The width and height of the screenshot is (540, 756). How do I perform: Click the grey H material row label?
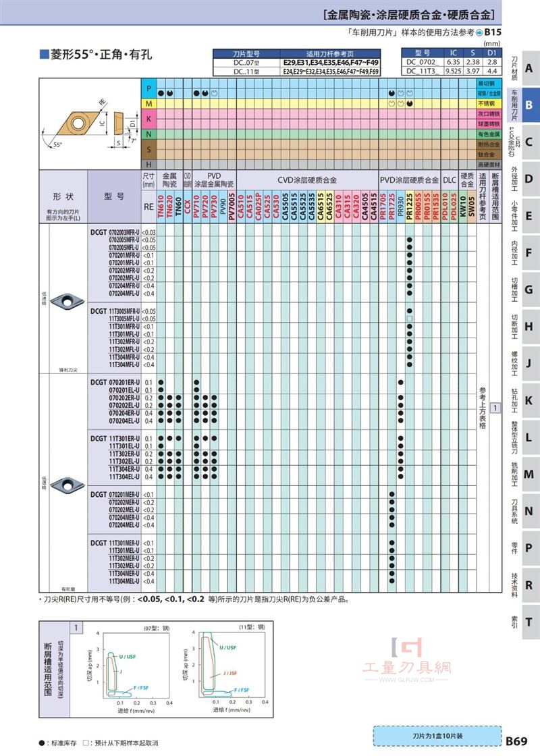(x=148, y=165)
